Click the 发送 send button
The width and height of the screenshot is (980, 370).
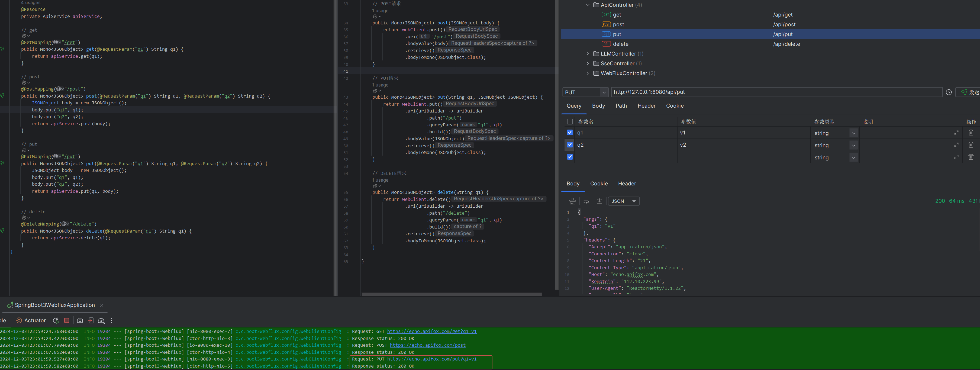tap(969, 92)
